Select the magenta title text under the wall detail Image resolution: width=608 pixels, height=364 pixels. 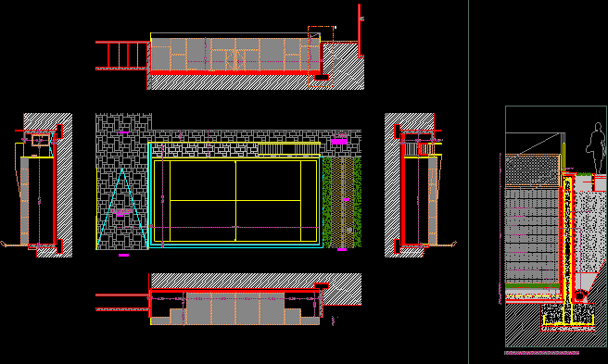tap(541, 353)
